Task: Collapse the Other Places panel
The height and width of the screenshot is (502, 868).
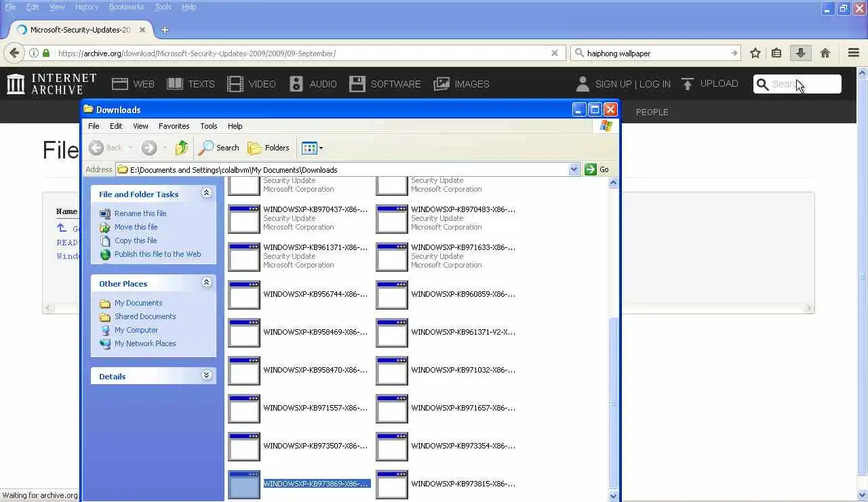Action: click(207, 283)
